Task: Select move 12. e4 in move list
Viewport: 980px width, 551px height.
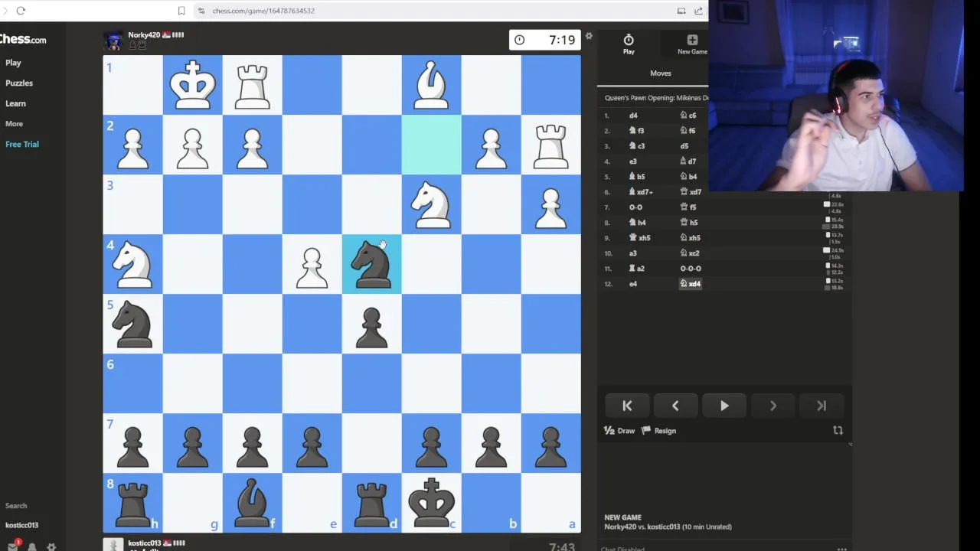Action: 633,284
